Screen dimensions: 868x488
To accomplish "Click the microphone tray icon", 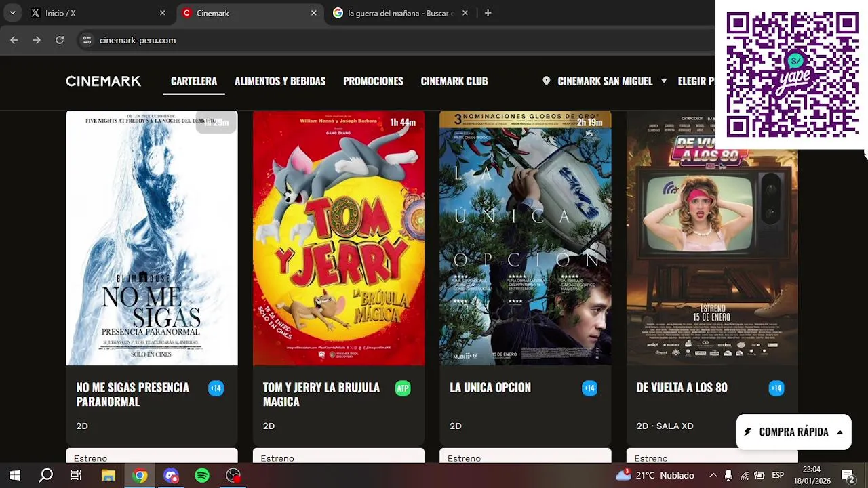I will 728,475.
